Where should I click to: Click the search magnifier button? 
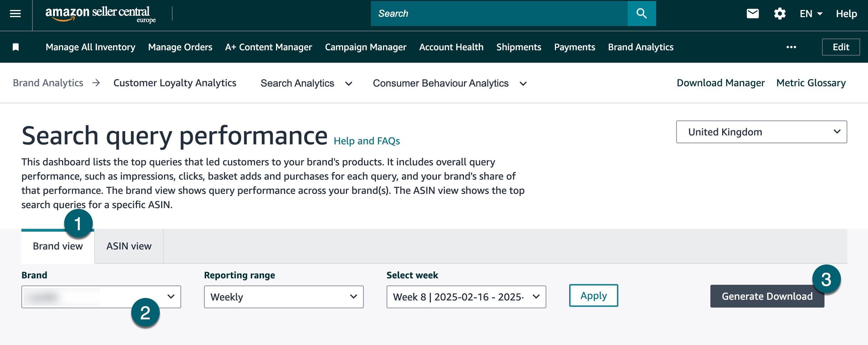click(x=642, y=14)
